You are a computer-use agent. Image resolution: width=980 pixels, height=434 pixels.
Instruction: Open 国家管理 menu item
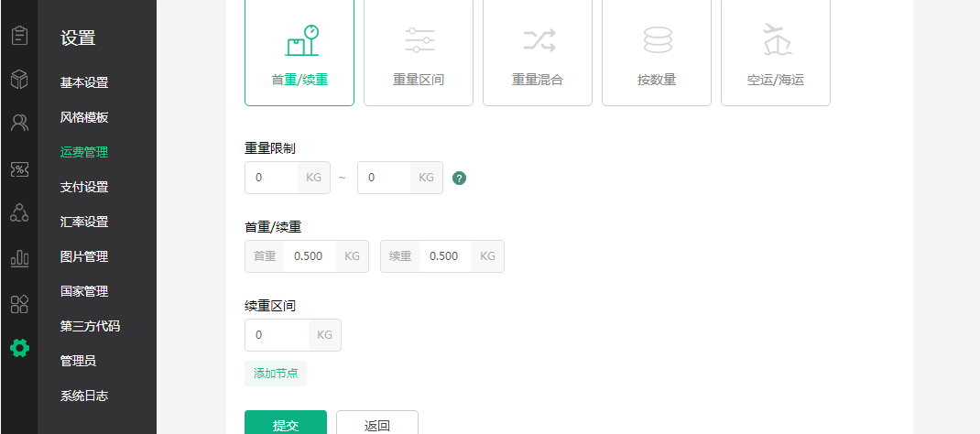coord(84,291)
